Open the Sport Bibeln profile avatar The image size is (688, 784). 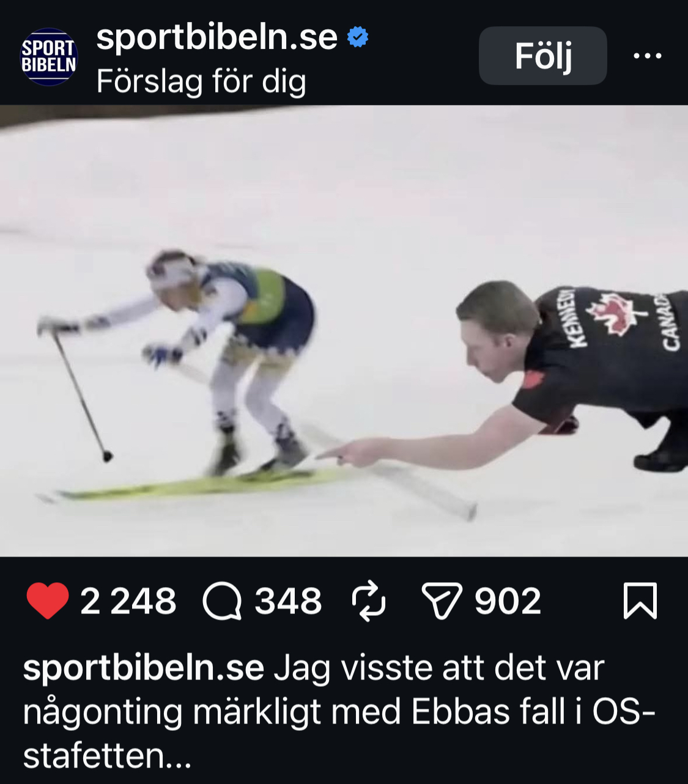point(49,57)
